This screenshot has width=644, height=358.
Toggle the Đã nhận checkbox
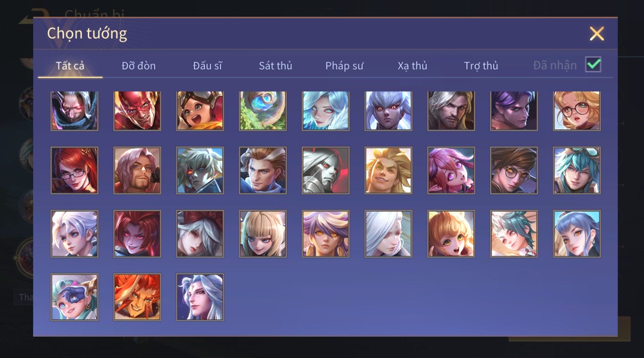click(593, 65)
